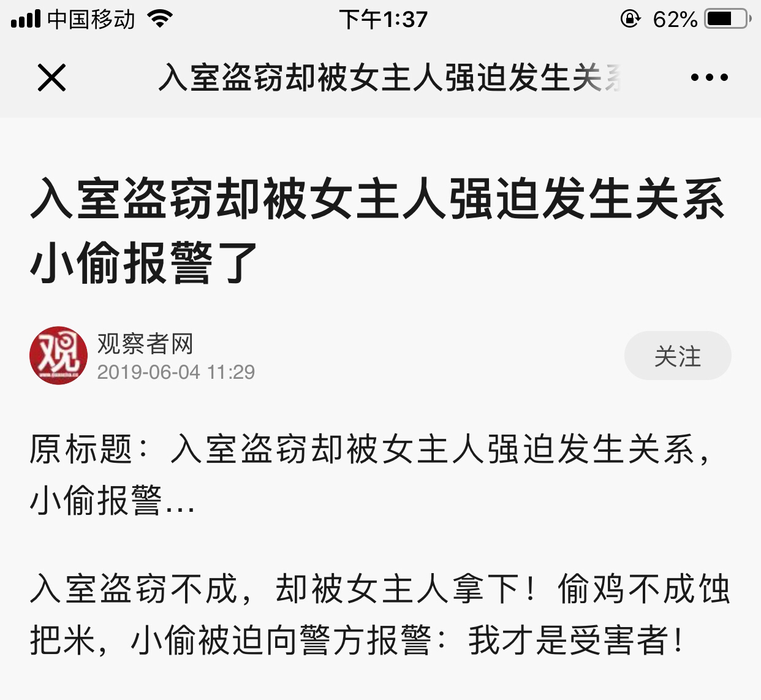The width and height of the screenshot is (761, 700).
Task: Open the three-dot more options menu
Action: (709, 78)
